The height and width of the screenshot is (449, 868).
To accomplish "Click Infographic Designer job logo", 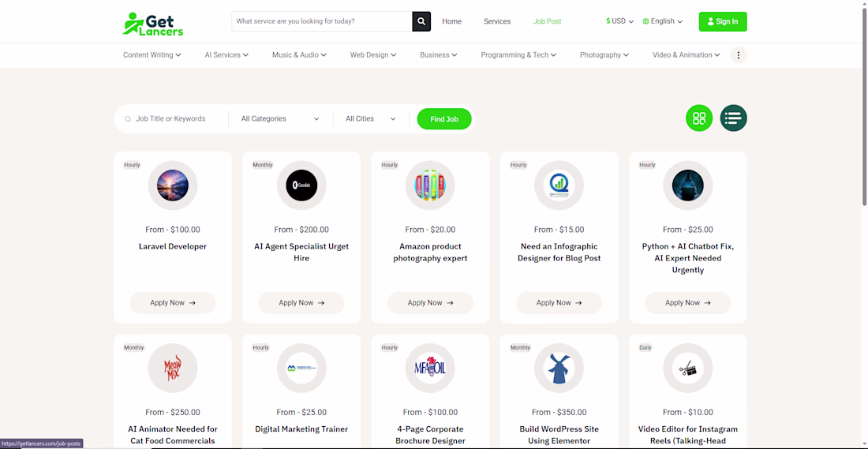I will pyautogui.click(x=559, y=185).
